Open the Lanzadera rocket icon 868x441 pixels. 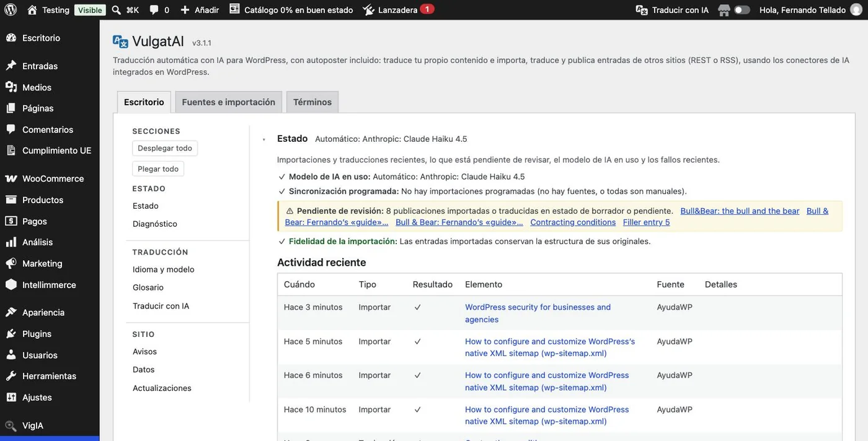click(x=368, y=10)
